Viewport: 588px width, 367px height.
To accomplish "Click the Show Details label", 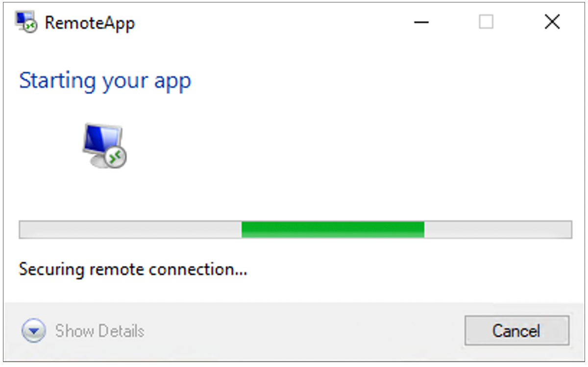I will tap(99, 331).
